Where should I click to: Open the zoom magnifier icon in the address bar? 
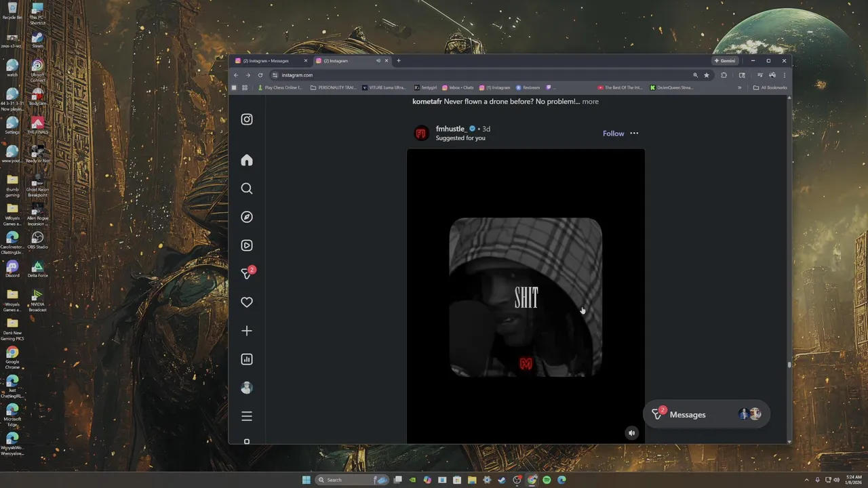pyautogui.click(x=695, y=75)
